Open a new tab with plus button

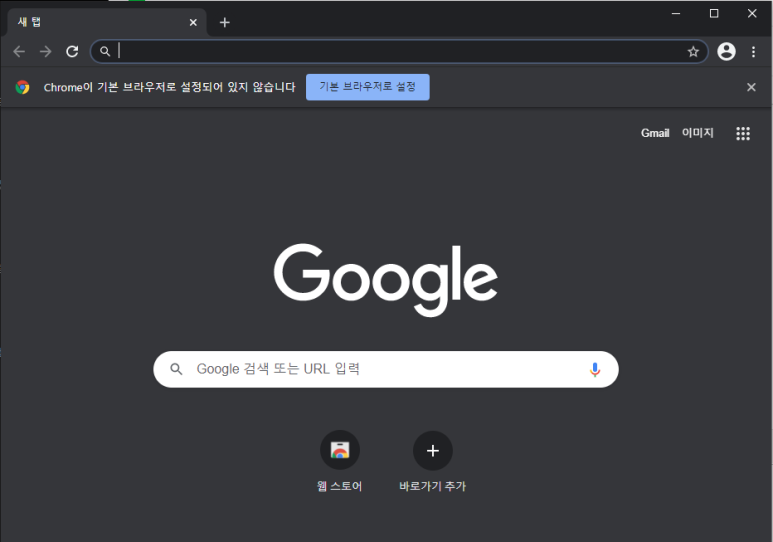click(225, 22)
